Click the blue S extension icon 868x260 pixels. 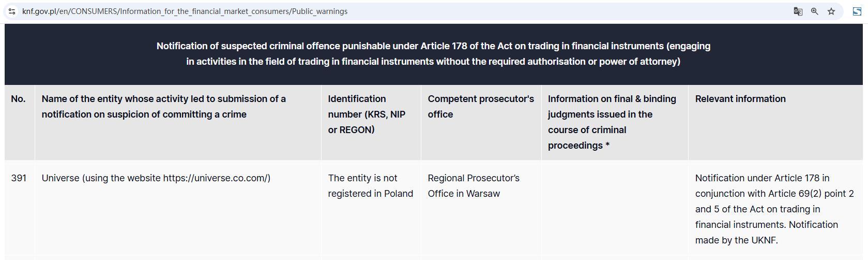click(857, 11)
